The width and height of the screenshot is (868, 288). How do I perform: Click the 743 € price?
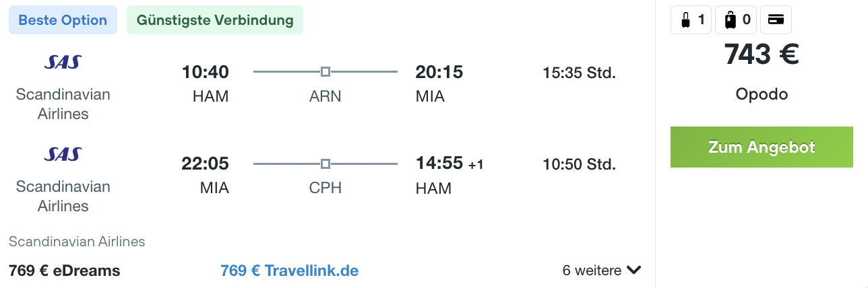pyautogui.click(x=762, y=54)
